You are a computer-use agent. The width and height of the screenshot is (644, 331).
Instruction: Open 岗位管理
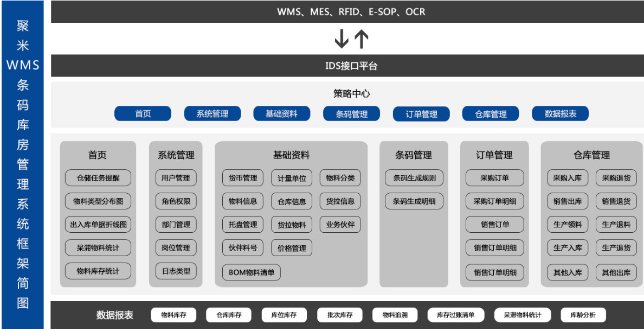coord(176,248)
